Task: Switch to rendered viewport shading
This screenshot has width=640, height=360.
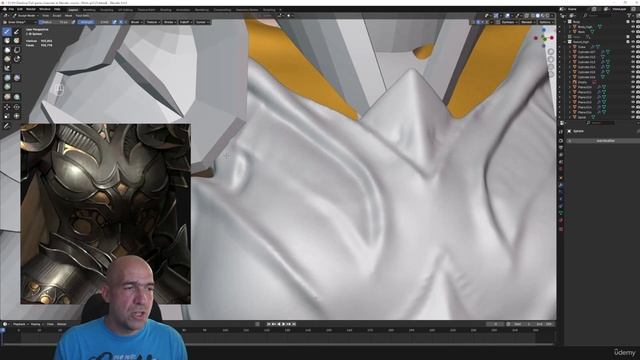Action: click(547, 16)
